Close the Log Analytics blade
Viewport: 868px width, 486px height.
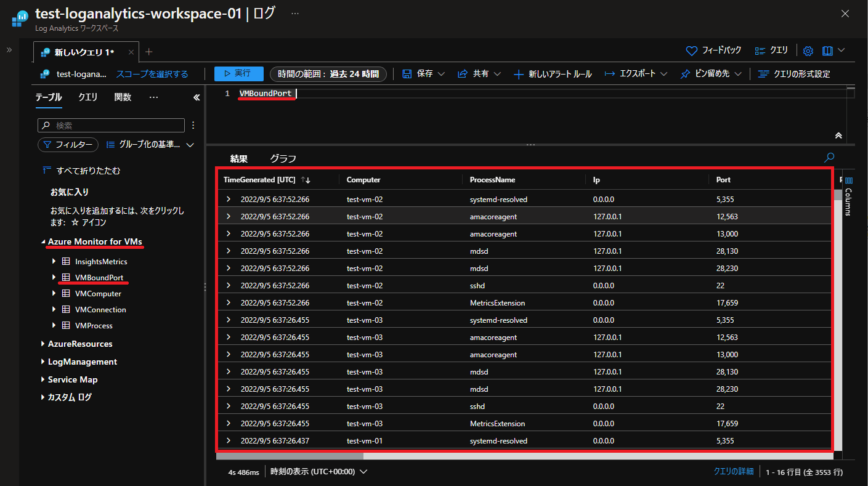845,14
